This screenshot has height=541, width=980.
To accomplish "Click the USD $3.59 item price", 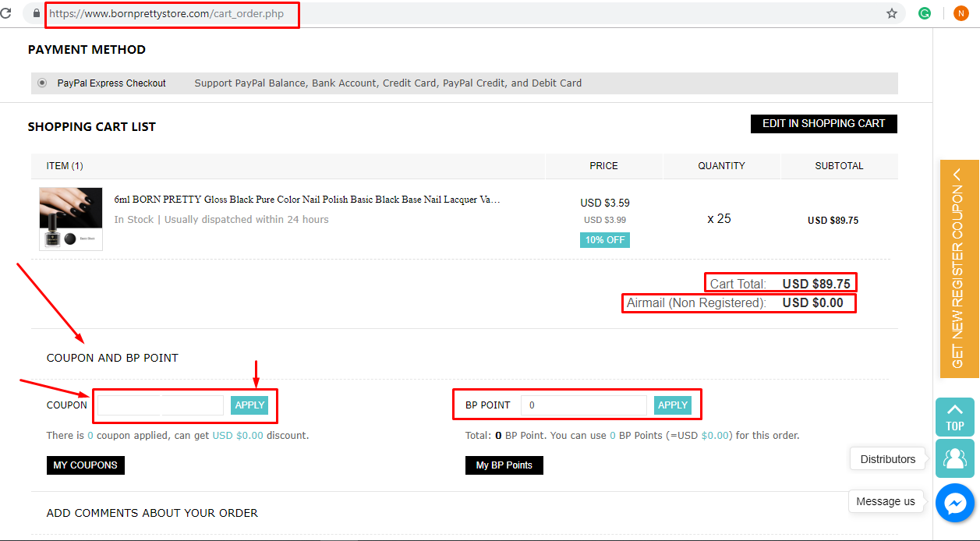I will 605,203.
